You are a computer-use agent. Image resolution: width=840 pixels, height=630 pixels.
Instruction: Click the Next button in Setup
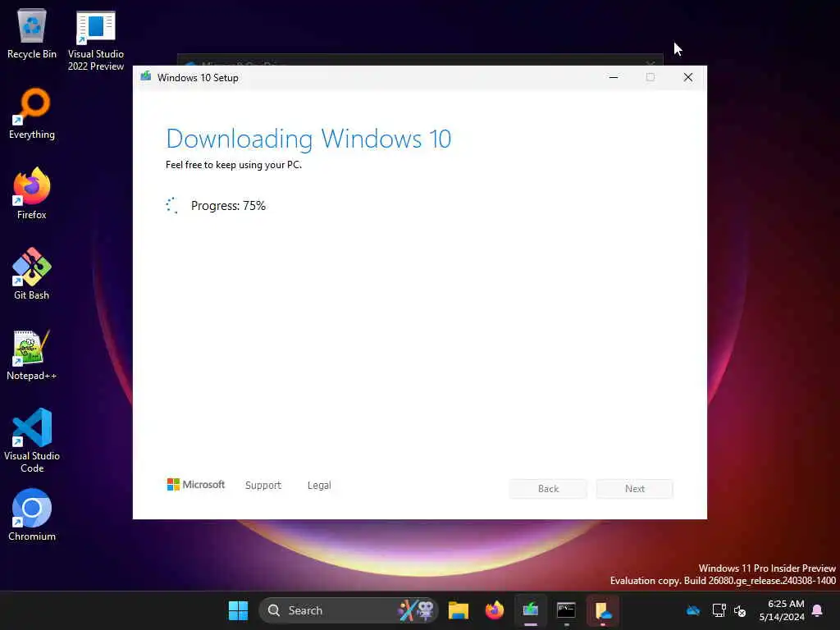pos(635,489)
